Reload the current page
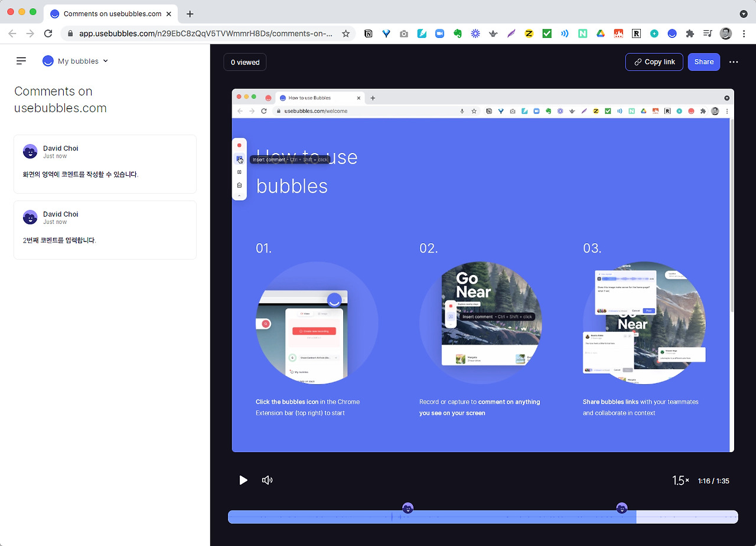The width and height of the screenshot is (756, 546). pos(48,34)
